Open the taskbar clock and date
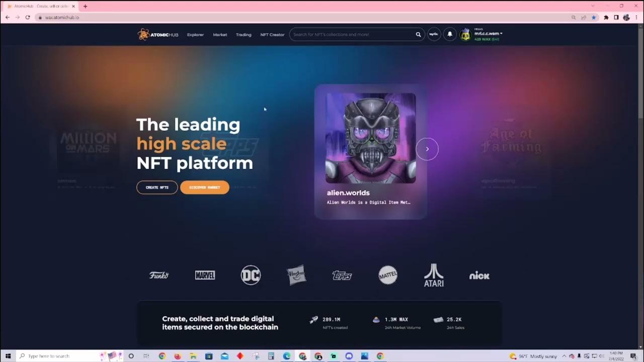 tap(617, 356)
